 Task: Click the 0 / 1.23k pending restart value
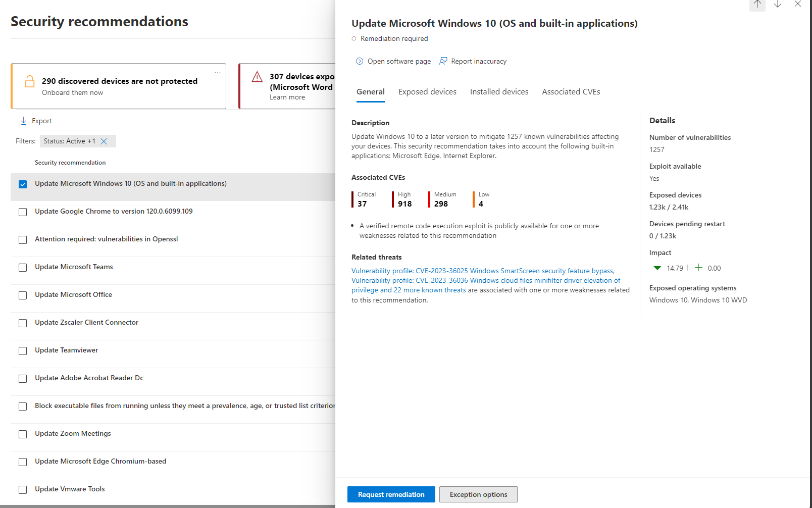click(x=663, y=236)
